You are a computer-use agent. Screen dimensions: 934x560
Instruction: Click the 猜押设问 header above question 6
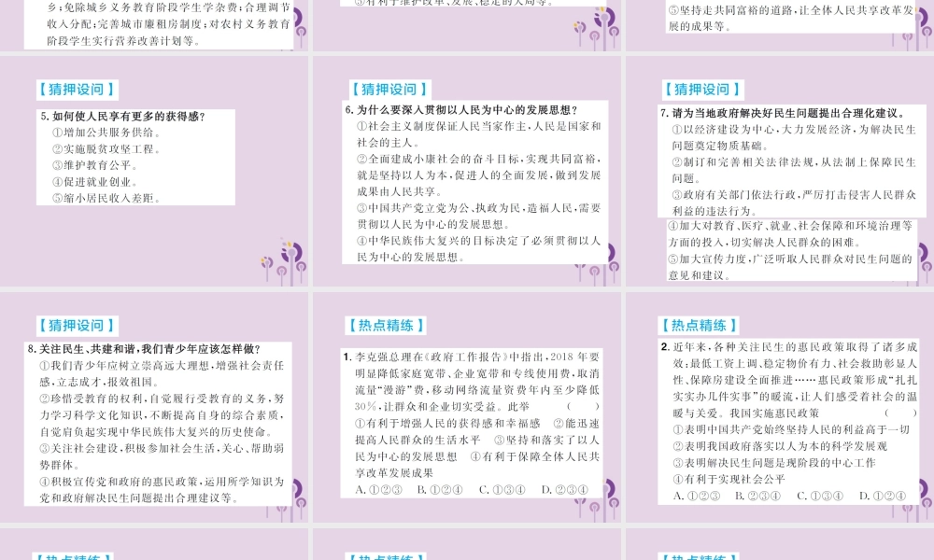(x=389, y=90)
